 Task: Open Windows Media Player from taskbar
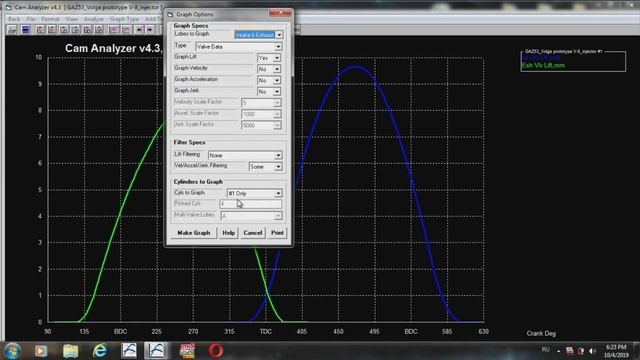[41, 351]
